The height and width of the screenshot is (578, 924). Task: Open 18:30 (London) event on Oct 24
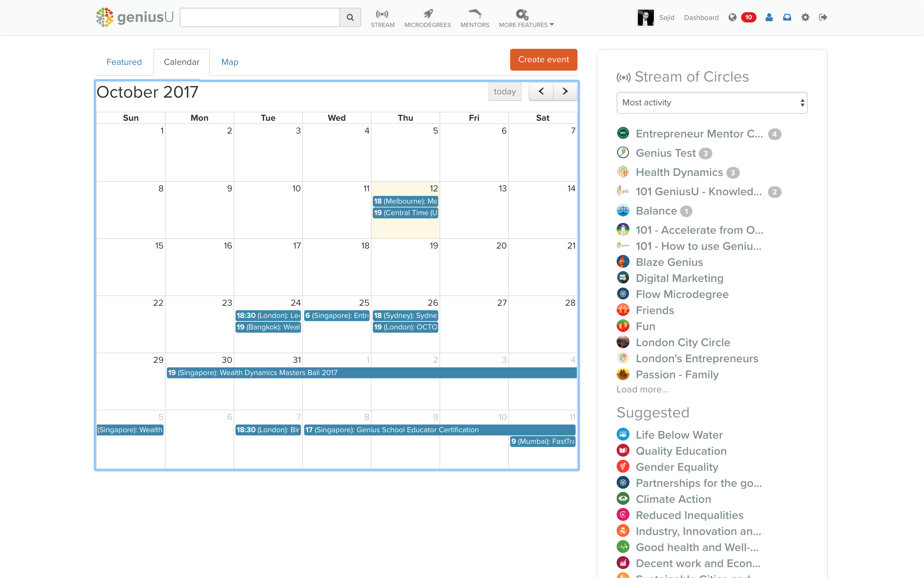[x=268, y=315]
